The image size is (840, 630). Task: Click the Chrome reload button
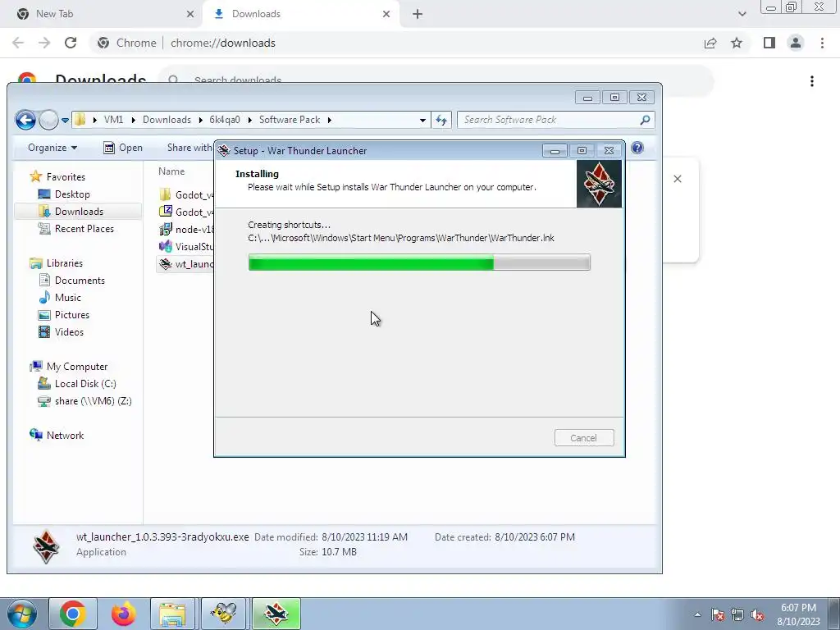pos(71,43)
